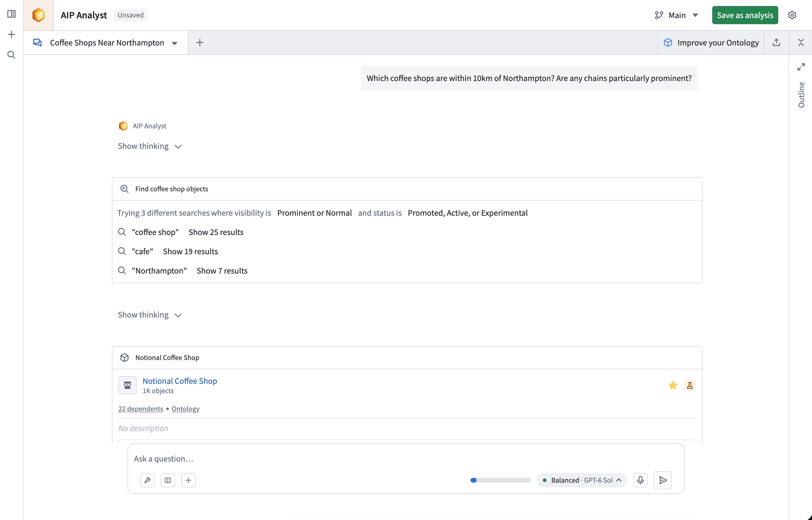Activate the microphone voice input
This screenshot has height=520, width=812.
point(640,480)
